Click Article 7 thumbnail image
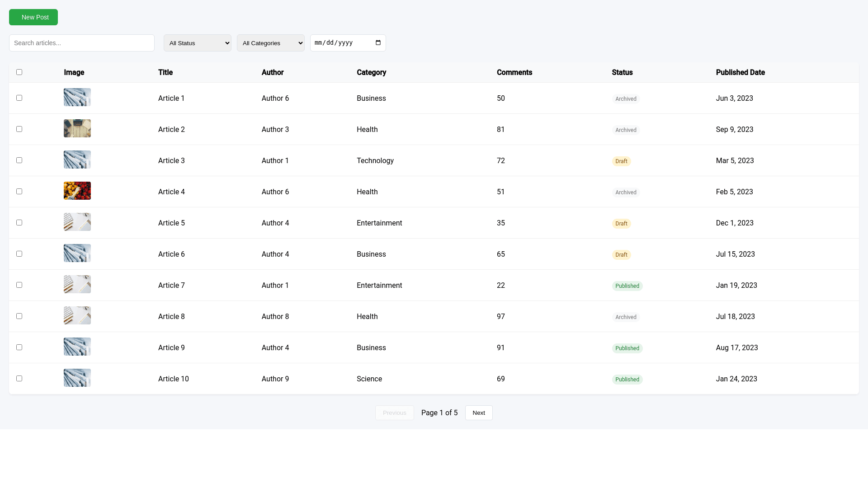This screenshot has height=488, width=868. click(x=77, y=284)
